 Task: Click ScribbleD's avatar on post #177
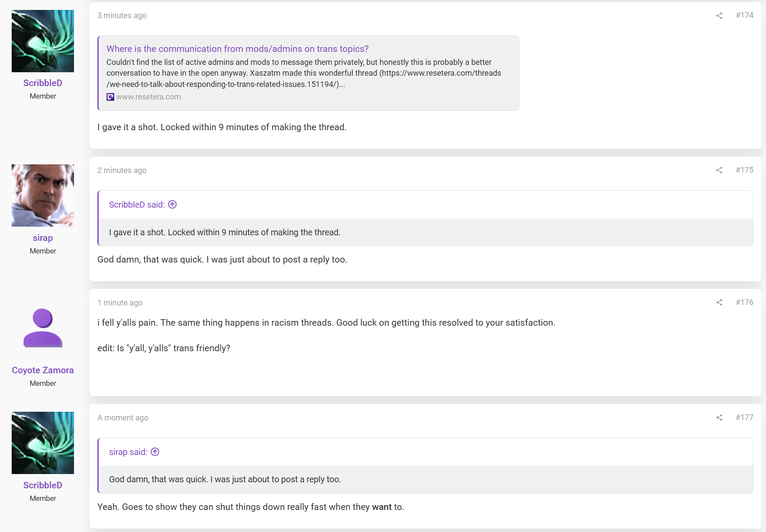coord(43,443)
